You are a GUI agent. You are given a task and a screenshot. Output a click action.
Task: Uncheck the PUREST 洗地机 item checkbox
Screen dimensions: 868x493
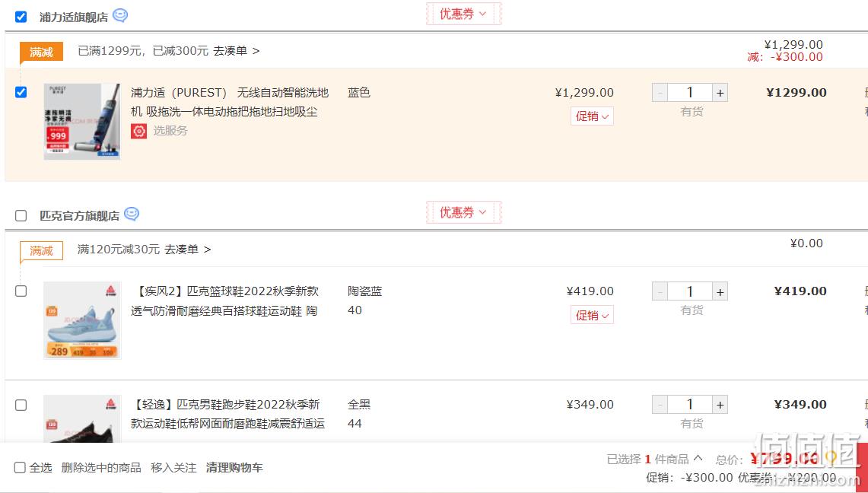pos(21,92)
